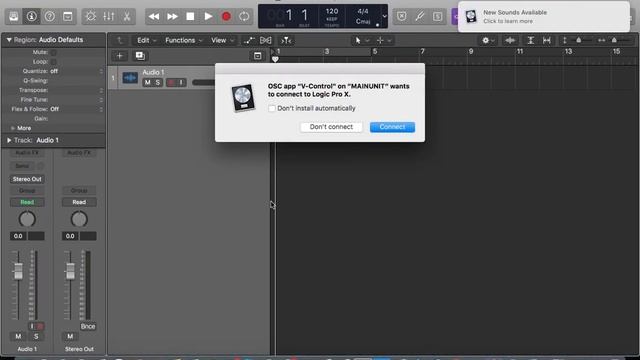The width and height of the screenshot is (640, 360).
Task: Toggle Show Flex icon
Action: (x=266, y=40)
